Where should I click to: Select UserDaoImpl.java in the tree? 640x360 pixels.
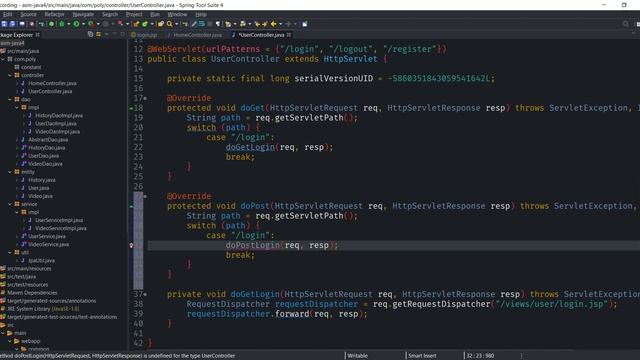[56, 124]
